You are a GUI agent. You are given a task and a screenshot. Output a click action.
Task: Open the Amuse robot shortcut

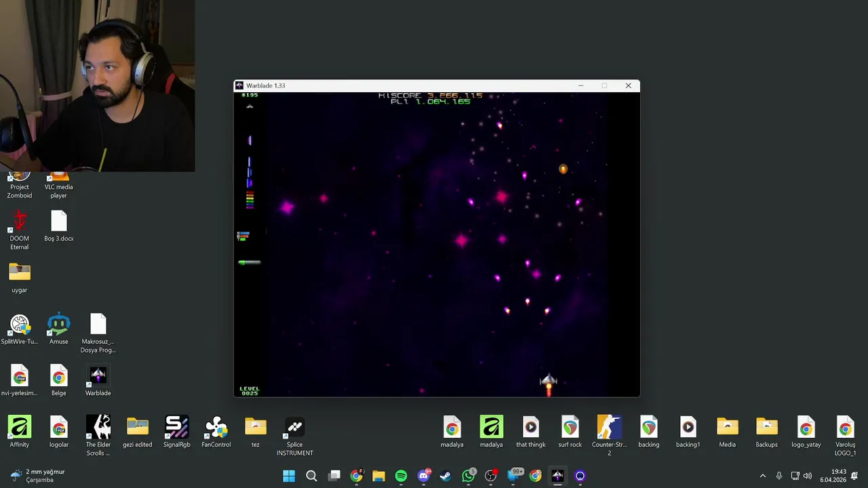(59, 329)
